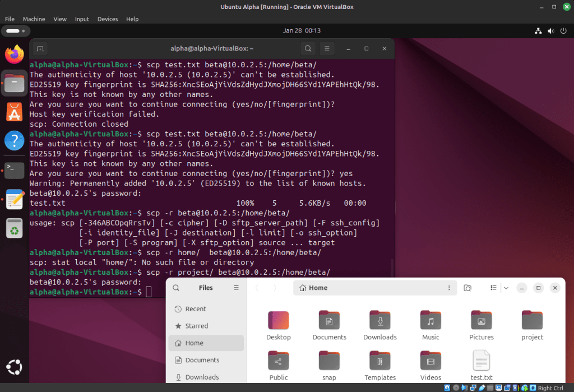The width and height of the screenshot is (574, 392).
Task: Open the Help icon in dock
Action: (15, 141)
